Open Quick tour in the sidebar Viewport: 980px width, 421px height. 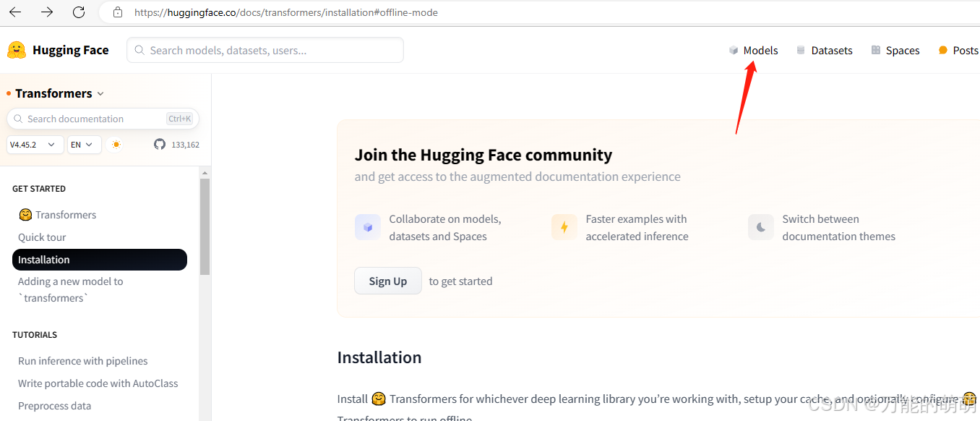42,237
